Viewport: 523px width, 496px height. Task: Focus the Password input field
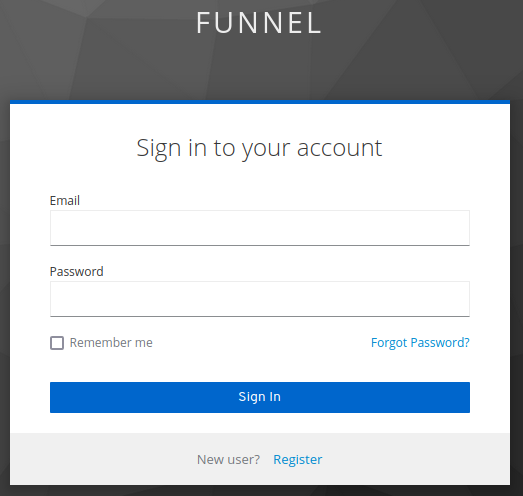click(260, 299)
